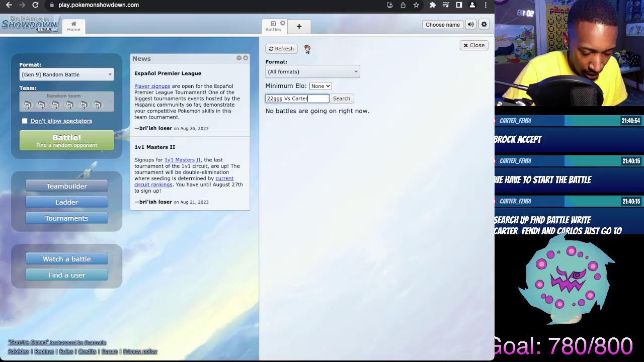Click the trainer sprite next to Refresh

pyautogui.click(x=307, y=49)
